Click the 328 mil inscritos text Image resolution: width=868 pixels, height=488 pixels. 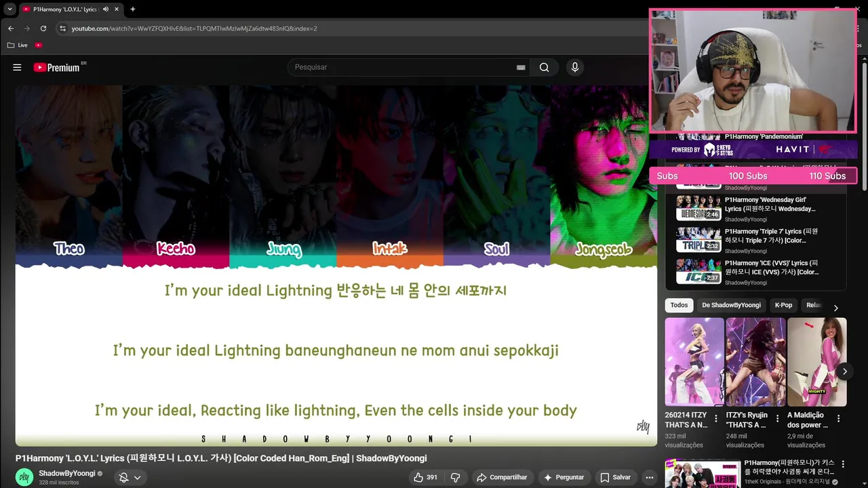tap(58, 483)
